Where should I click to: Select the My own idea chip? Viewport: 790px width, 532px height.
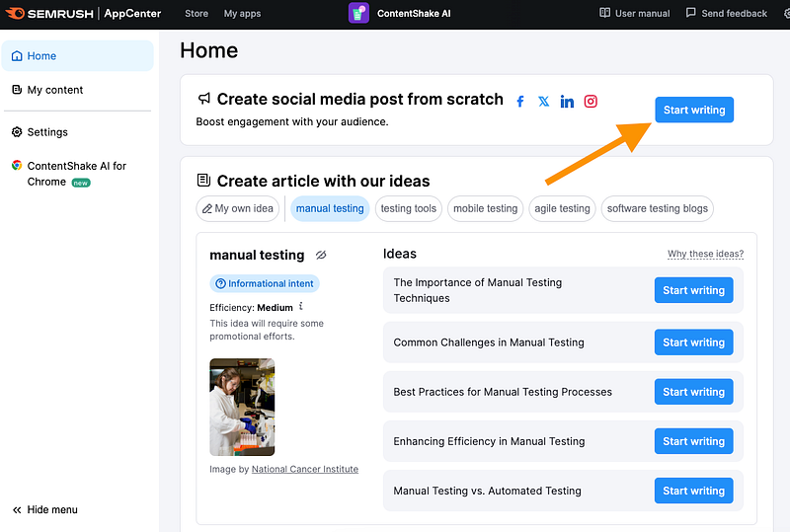coord(238,208)
